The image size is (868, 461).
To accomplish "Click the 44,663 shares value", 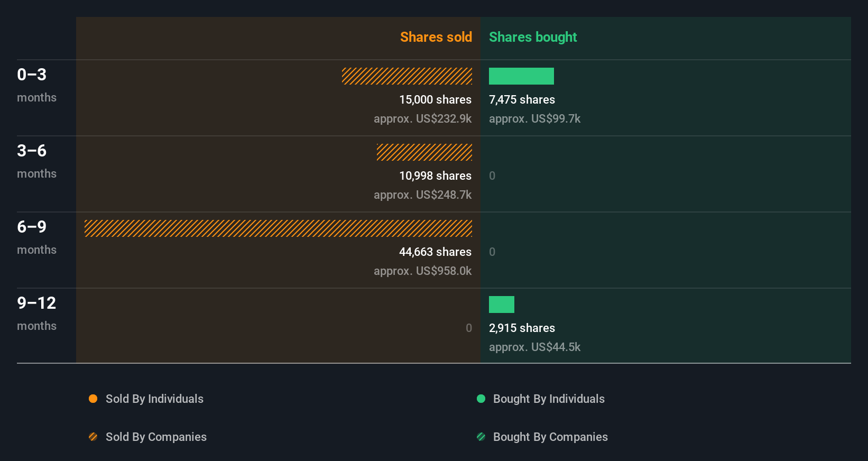I will pyautogui.click(x=435, y=252).
